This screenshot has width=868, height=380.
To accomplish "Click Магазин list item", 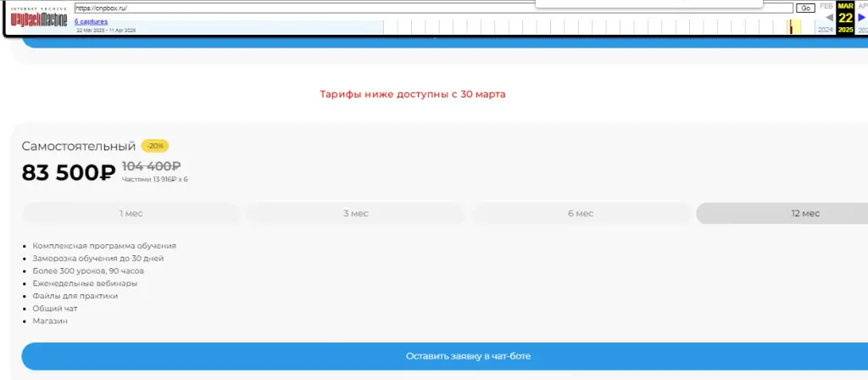I will [x=50, y=321].
